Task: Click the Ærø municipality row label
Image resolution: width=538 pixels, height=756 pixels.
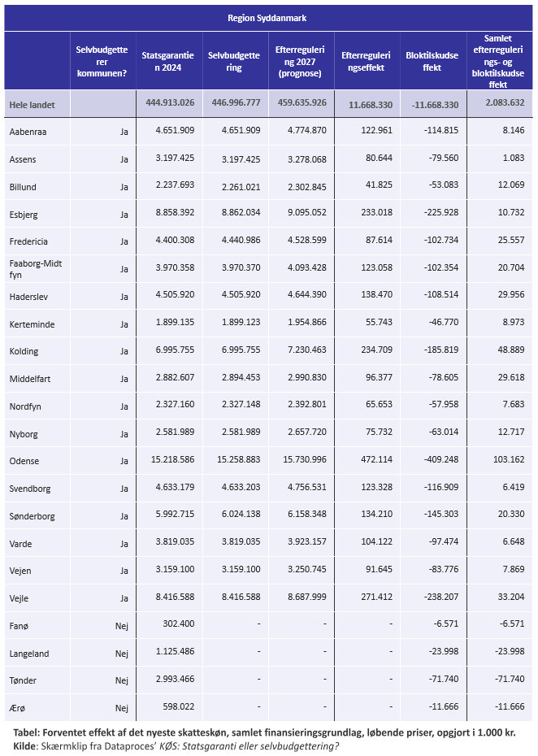Action: tap(17, 708)
